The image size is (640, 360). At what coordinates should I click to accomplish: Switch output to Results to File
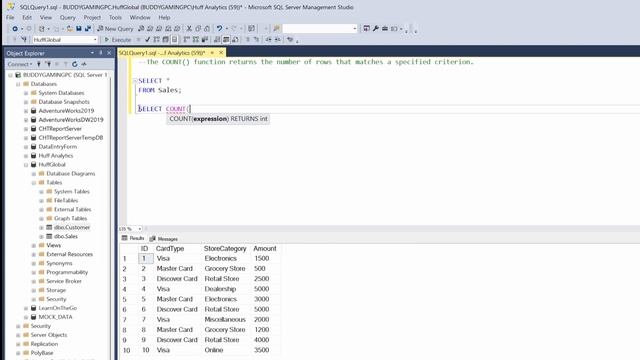(x=235, y=40)
